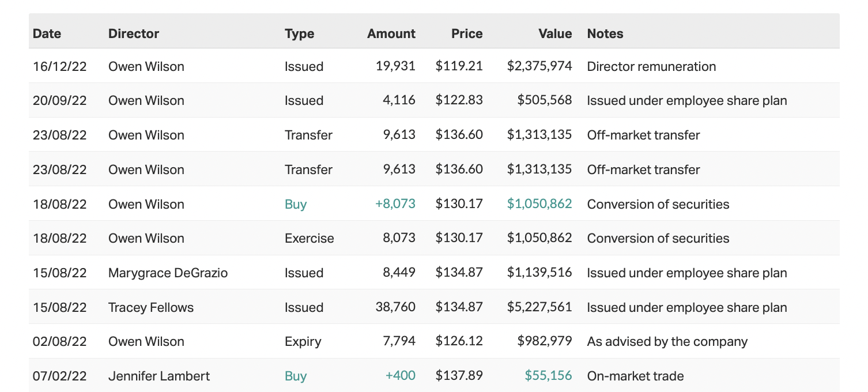
Task: Click the As advised by the company note
Action: 667,341
